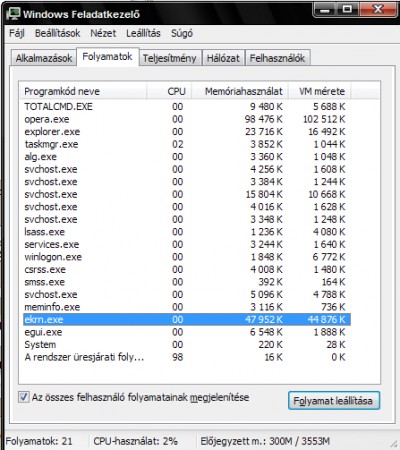Select svchost.exe using 4 256 K memory
This screenshot has height=450, width=400.
point(187,169)
